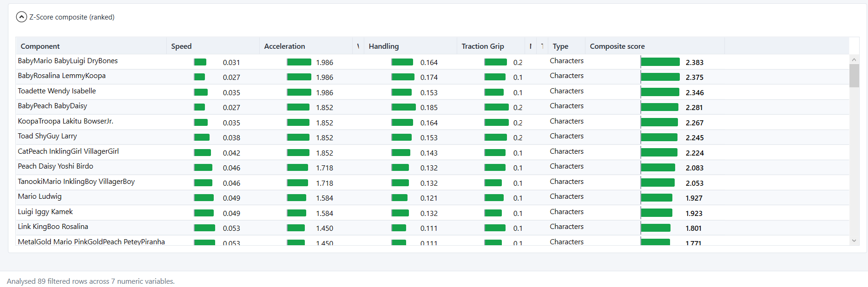The height and width of the screenshot is (287, 868).
Task: Sort by the Component column header
Action: point(92,46)
